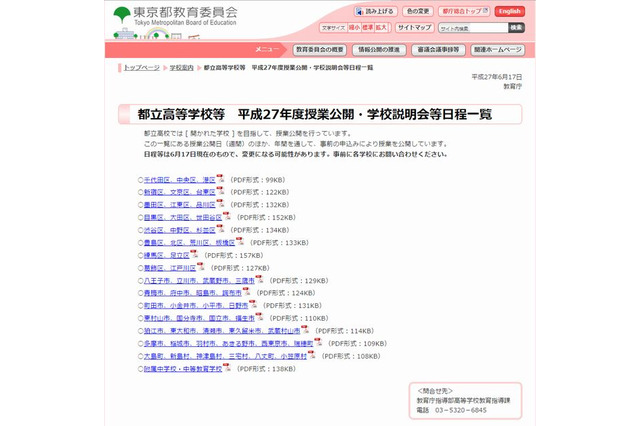Open the PDF icon beside the 134KB file
The width and height of the screenshot is (640, 426).
(220, 229)
